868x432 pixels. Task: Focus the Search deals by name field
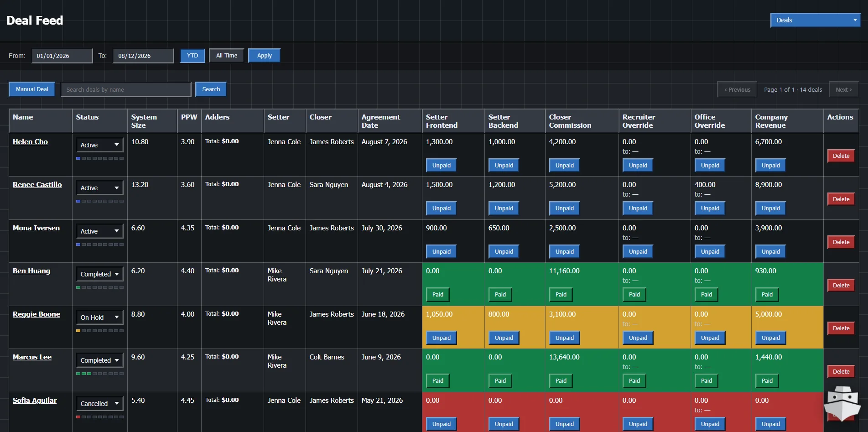[x=126, y=89]
